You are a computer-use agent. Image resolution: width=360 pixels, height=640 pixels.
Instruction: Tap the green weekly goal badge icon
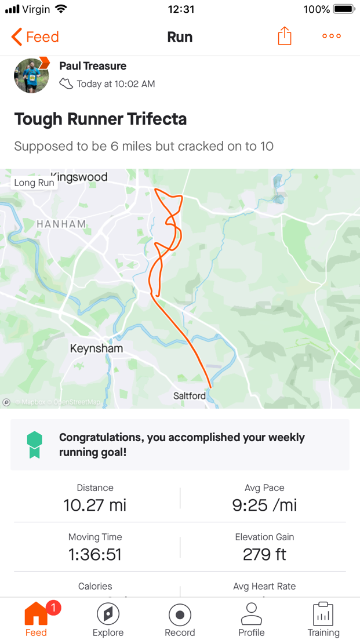pos(35,444)
